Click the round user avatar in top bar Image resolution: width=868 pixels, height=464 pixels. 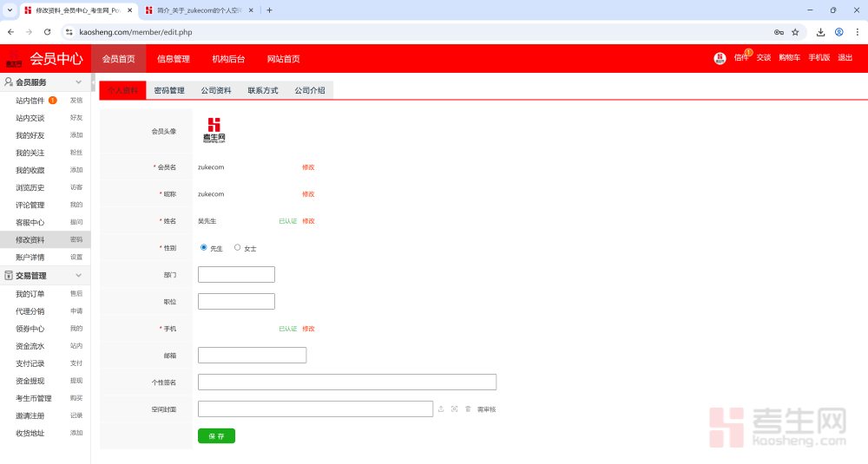coord(720,58)
